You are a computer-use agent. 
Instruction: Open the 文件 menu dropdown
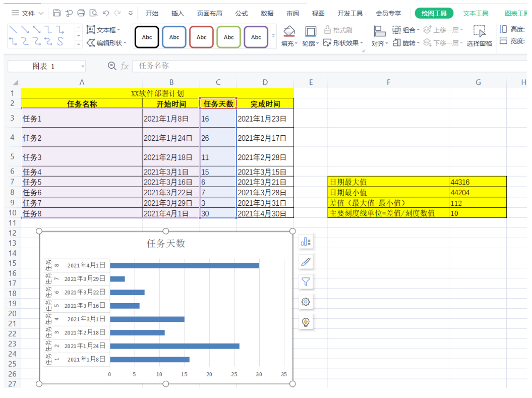point(27,13)
